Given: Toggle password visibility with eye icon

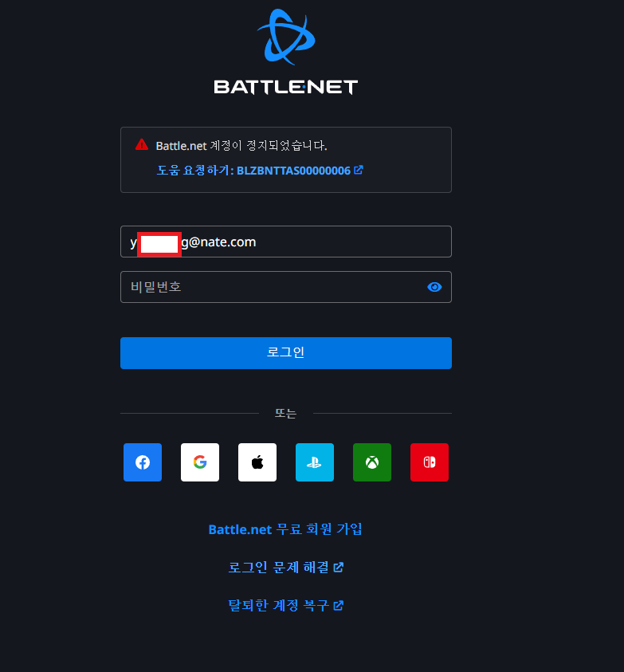Looking at the screenshot, I should click(x=434, y=287).
